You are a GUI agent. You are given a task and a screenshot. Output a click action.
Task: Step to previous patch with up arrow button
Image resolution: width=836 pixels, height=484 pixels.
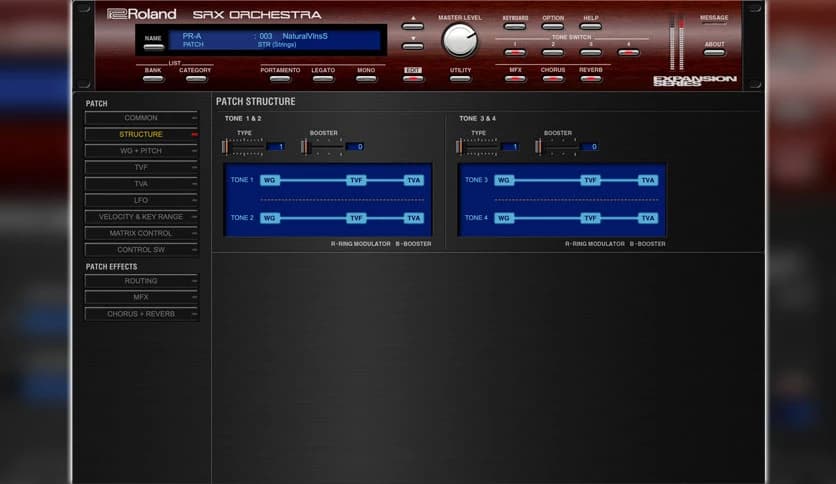(413, 26)
